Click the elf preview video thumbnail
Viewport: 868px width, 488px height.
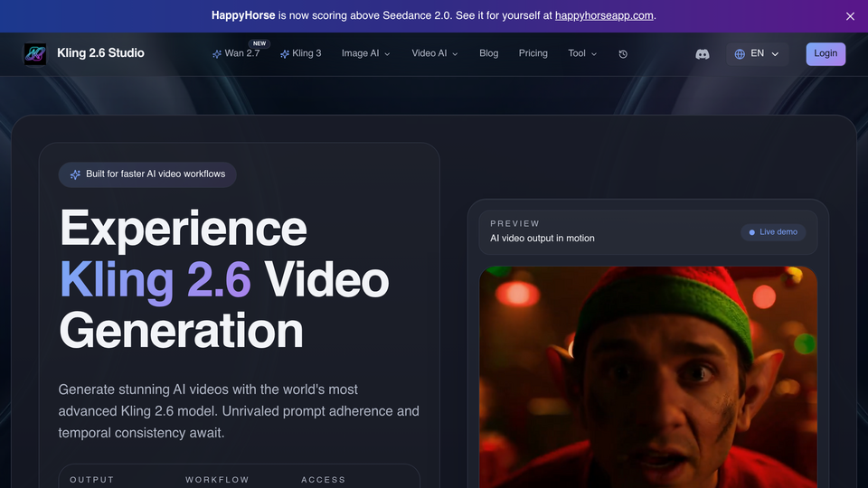coord(647,378)
